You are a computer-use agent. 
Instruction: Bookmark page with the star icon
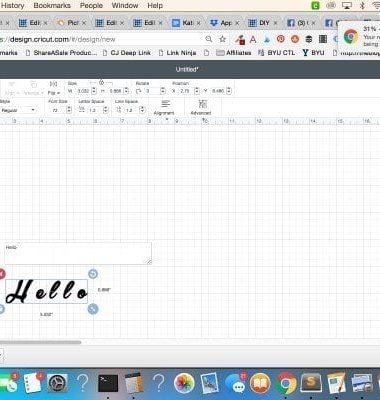[x=222, y=39]
